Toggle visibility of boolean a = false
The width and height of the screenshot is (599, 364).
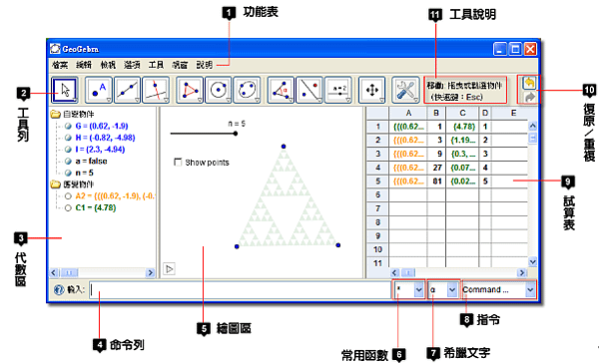(x=68, y=161)
